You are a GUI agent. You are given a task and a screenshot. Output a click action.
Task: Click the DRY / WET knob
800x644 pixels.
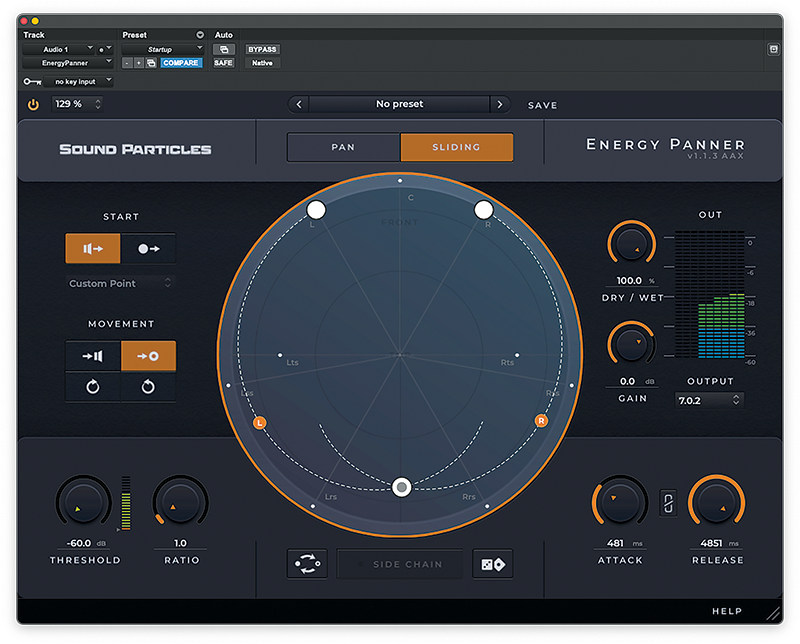(x=632, y=243)
